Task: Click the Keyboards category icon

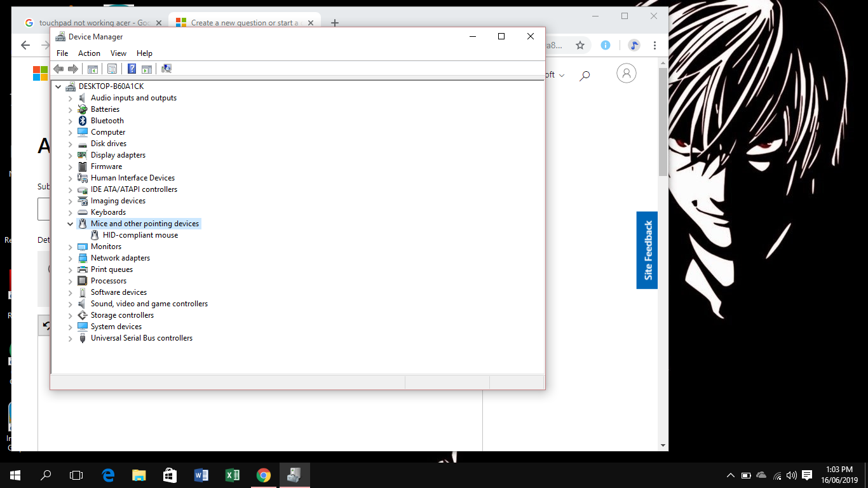Action: pos(83,212)
